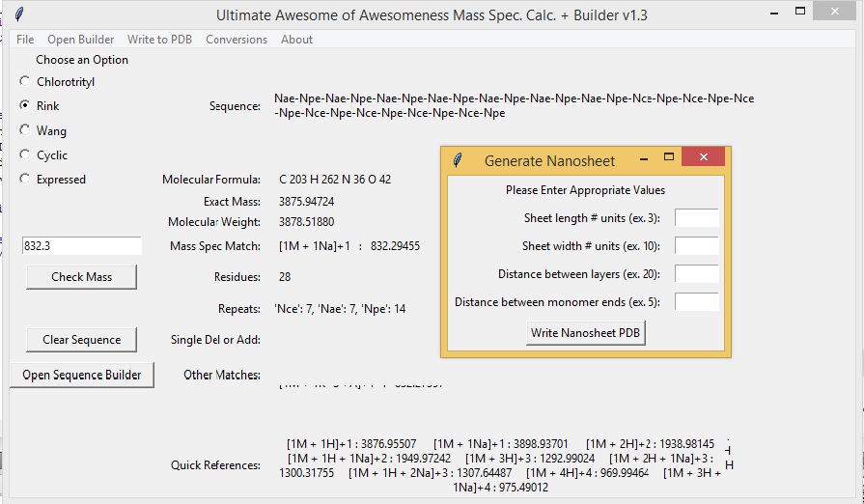The height and width of the screenshot is (504, 864).
Task: Select the Cyclic radio button
Action: [25, 154]
